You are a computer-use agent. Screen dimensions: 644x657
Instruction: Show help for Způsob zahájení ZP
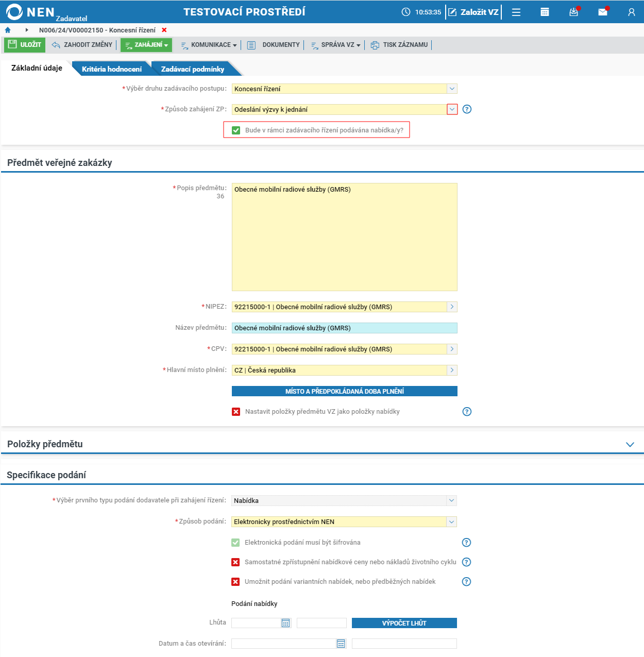point(467,109)
